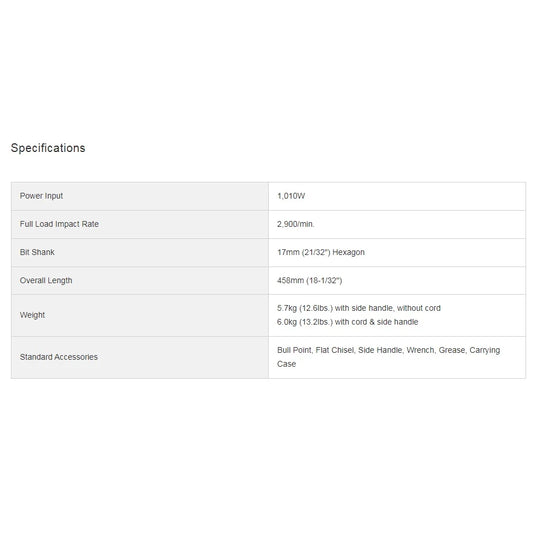Screen dimensions: 533x533
Task: Click the Grease text in accessories list
Action: tap(452, 350)
